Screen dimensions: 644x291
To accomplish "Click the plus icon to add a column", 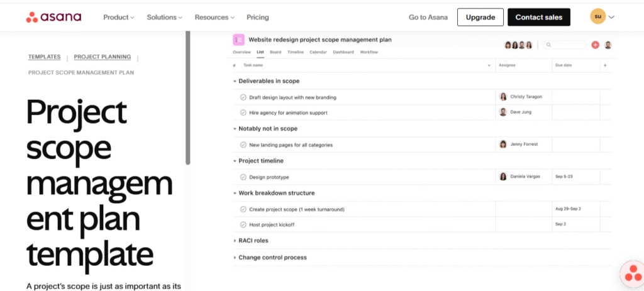I will click(605, 65).
